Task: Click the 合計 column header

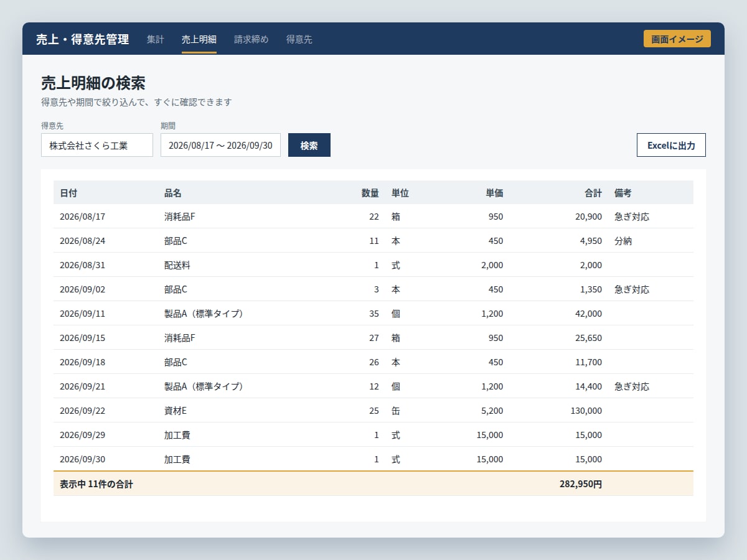Action: [x=593, y=193]
